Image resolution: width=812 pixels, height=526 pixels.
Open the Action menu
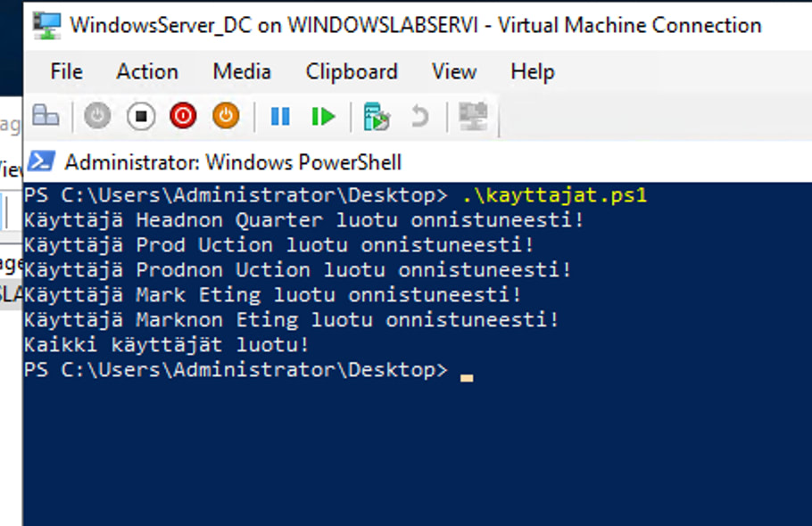point(147,71)
